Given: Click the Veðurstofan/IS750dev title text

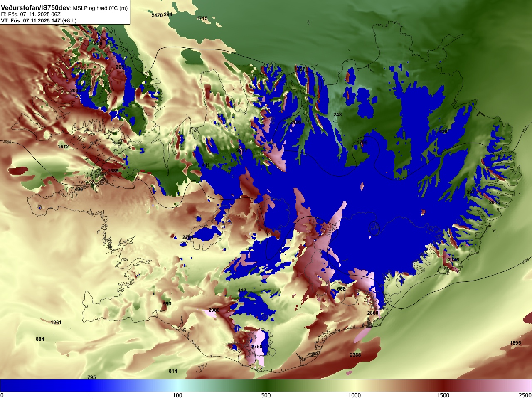Looking at the screenshot, I should pos(36,7).
